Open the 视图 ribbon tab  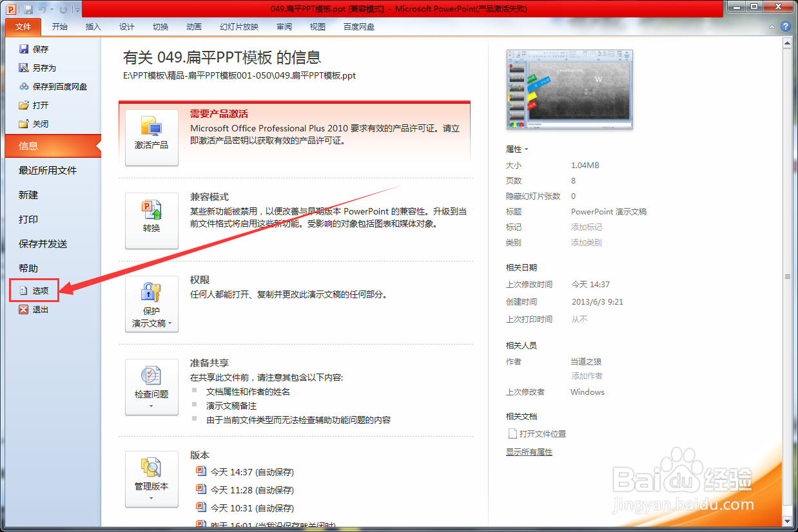[318, 27]
